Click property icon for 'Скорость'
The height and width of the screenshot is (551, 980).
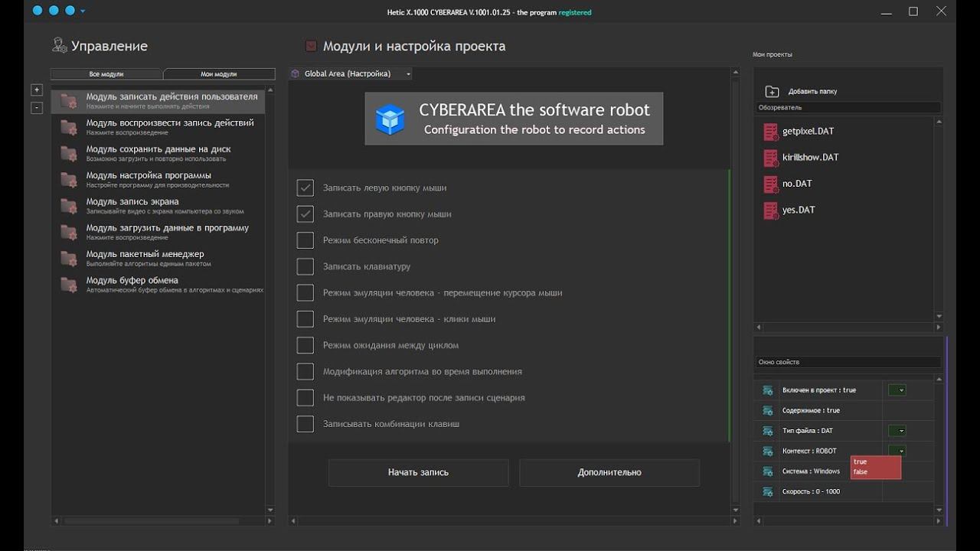pos(767,492)
